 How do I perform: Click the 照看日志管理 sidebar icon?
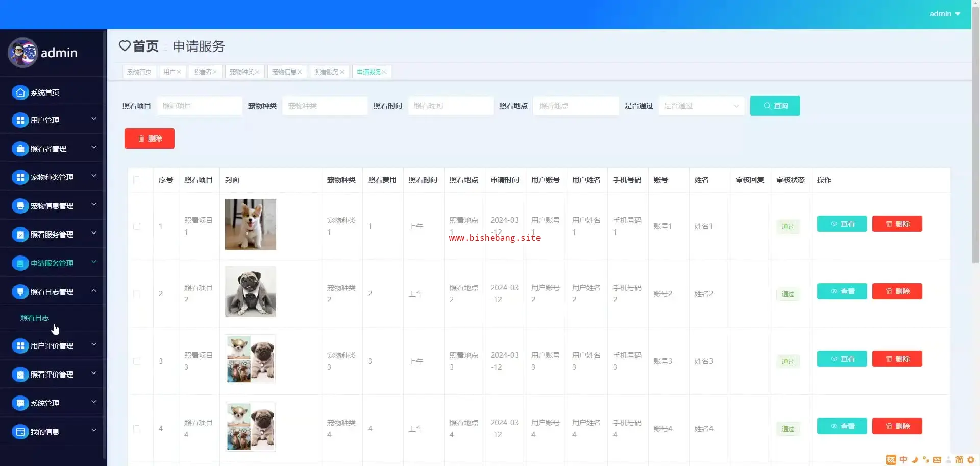click(x=20, y=292)
